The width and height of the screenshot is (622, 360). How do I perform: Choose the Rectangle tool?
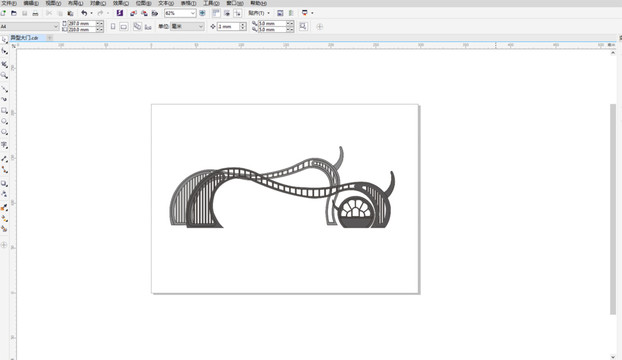(4, 111)
